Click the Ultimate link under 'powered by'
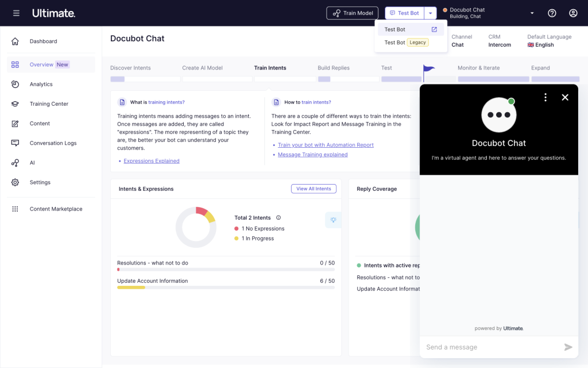 513,328
